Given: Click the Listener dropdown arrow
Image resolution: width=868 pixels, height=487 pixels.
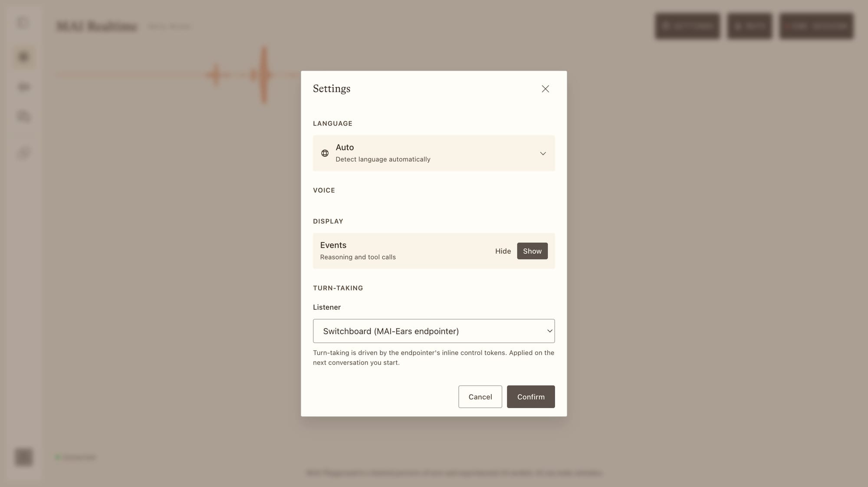Looking at the screenshot, I should click(x=549, y=331).
